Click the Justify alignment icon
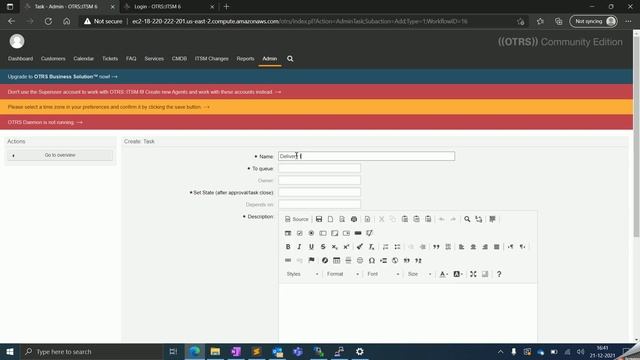Screen dimensions: 640x360 [x=496, y=247]
